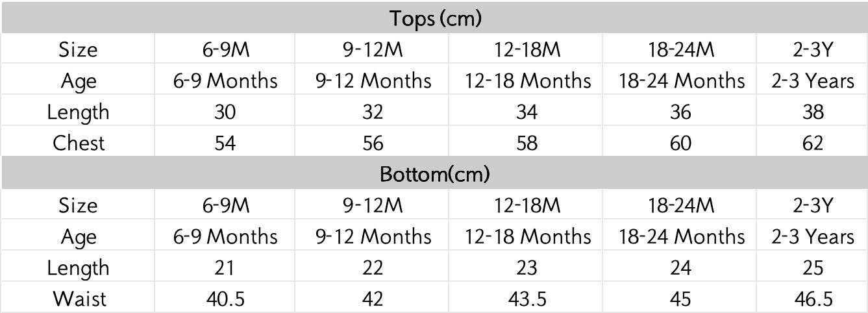The width and height of the screenshot is (868, 313).
Task: Select bottom length value 23
Action: (527, 267)
